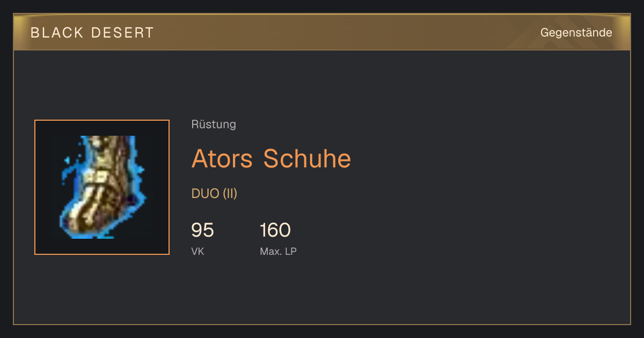Viewport: 644px width, 338px height.
Task: Click the gold header banner center
Action: [x=322, y=33]
